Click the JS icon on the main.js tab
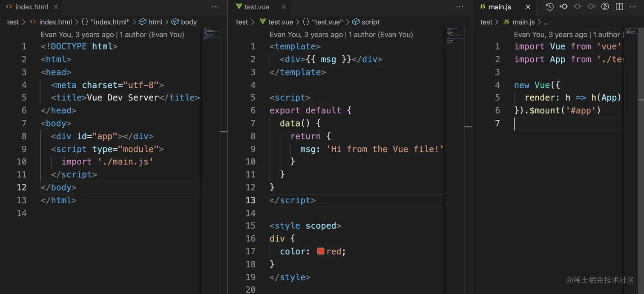The height and width of the screenshot is (294, 644). 483,7
